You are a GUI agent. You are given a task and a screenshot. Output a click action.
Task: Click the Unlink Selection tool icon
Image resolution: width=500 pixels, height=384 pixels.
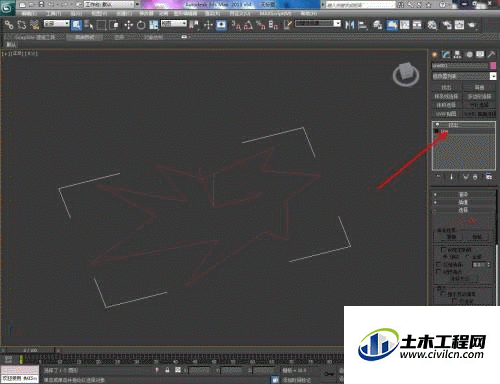pyautogui.click(x=22, y=25)
